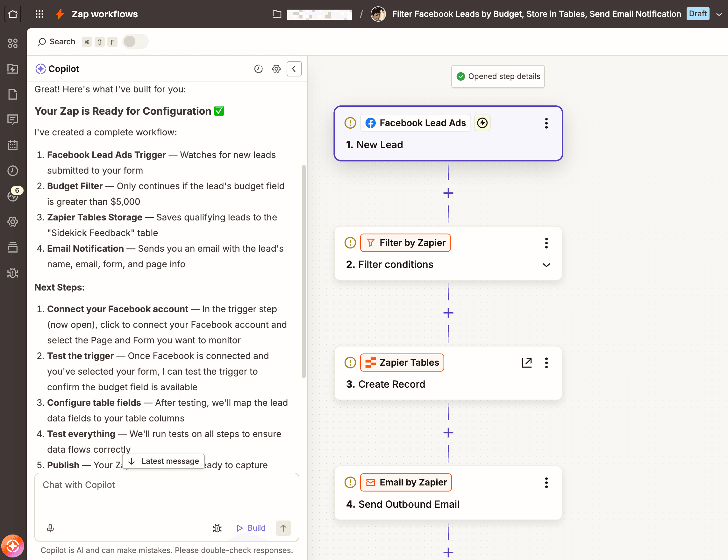Open Zapier Tables in external link icon

click(526, 363)
